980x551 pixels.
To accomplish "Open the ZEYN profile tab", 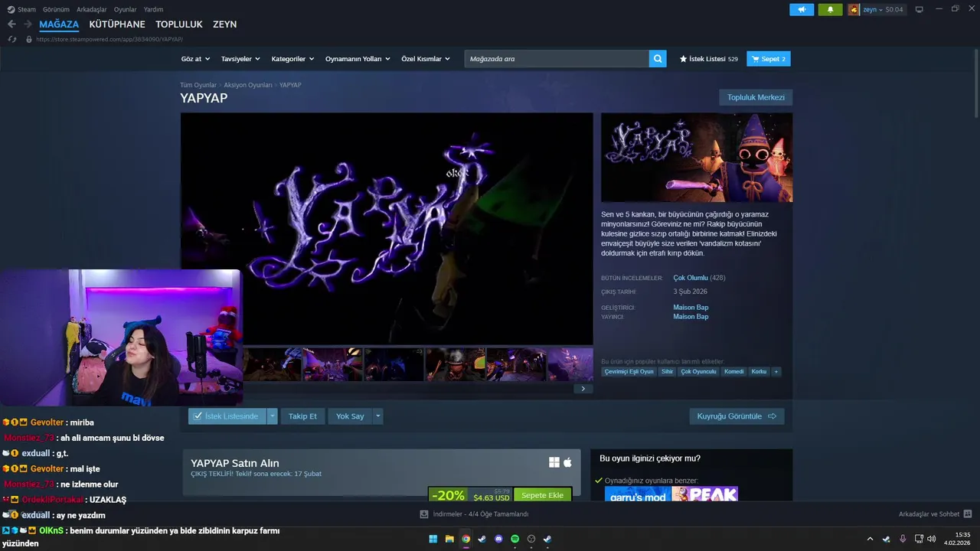I will click(225, 24).
